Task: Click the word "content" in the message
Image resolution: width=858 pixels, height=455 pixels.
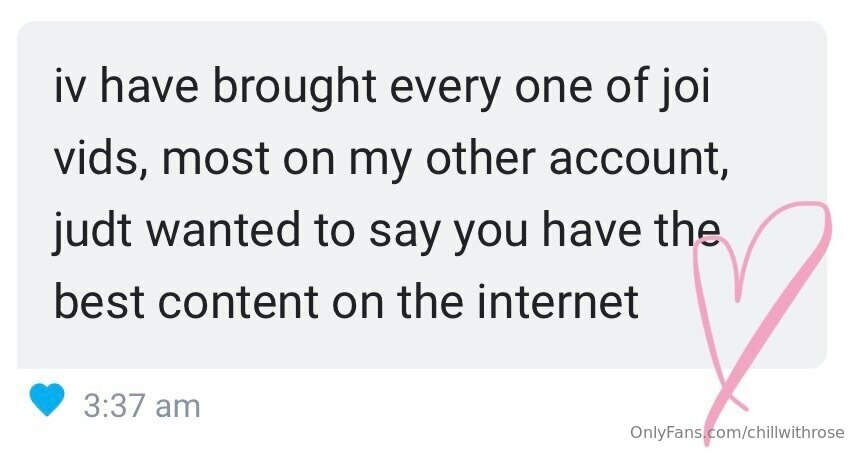Action: 238,302
